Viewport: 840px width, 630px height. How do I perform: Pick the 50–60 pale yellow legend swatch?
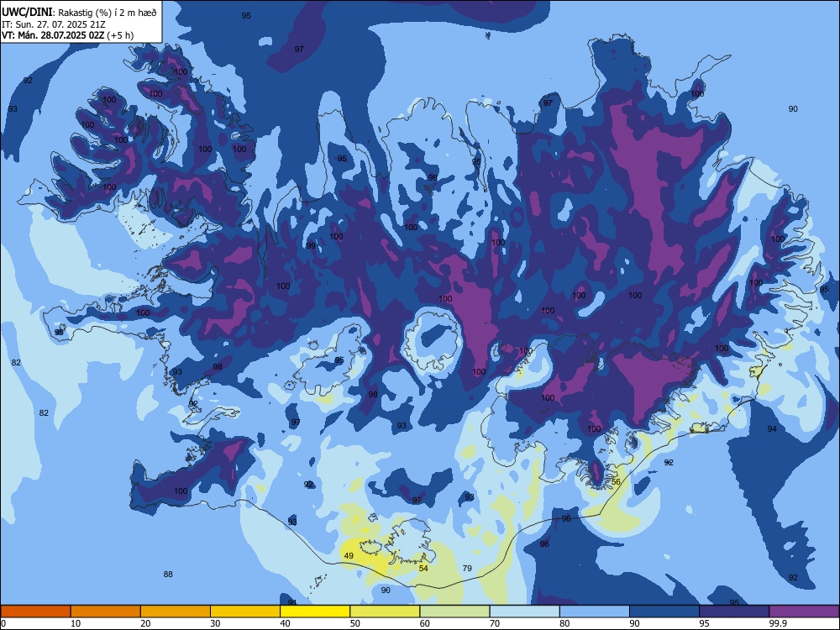386,612
